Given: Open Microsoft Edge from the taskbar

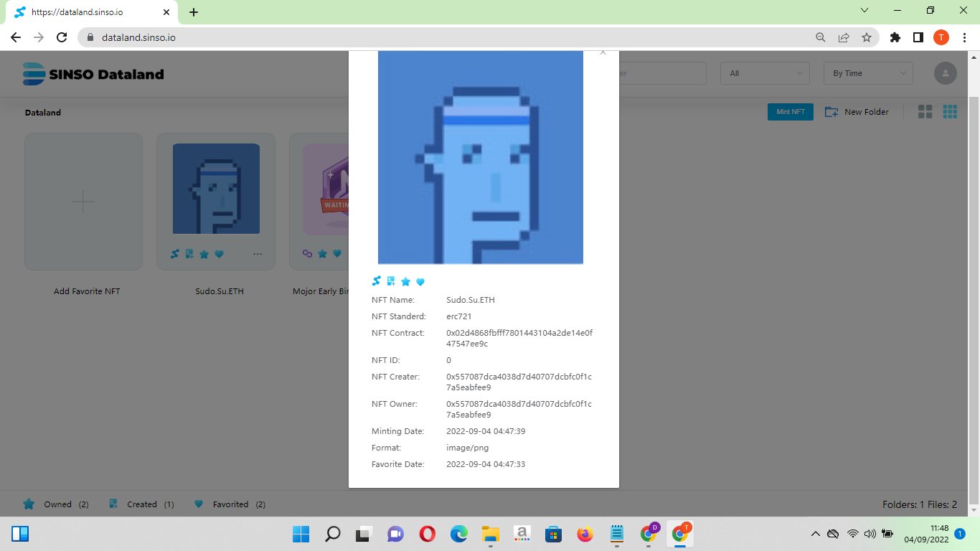Looking at the screenshot, I should coord(459,534).
